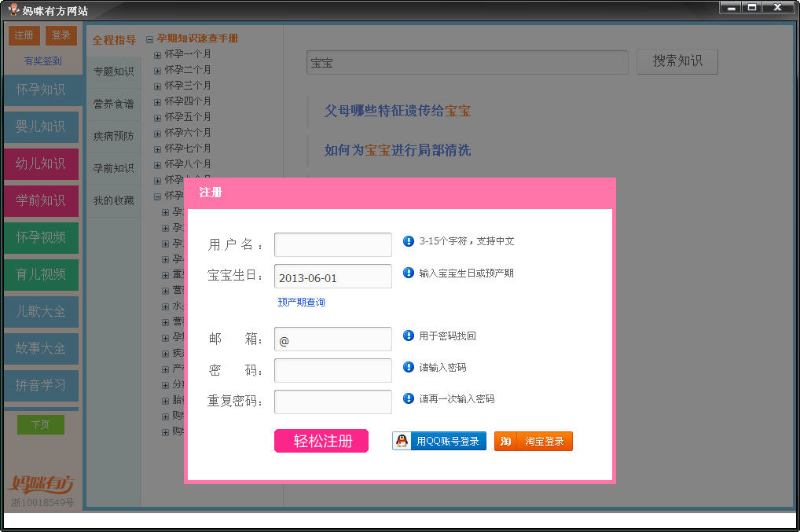Expand the 怀孕一个月 tree node
The height and width of the screenshot is (532, 800).
tap(158, 54)
